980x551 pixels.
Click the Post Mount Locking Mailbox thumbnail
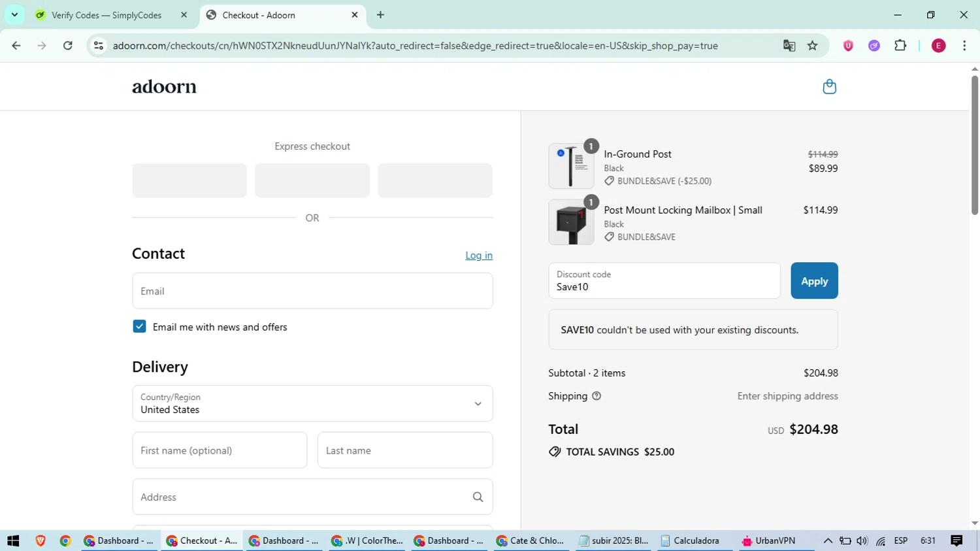(571, 222)
